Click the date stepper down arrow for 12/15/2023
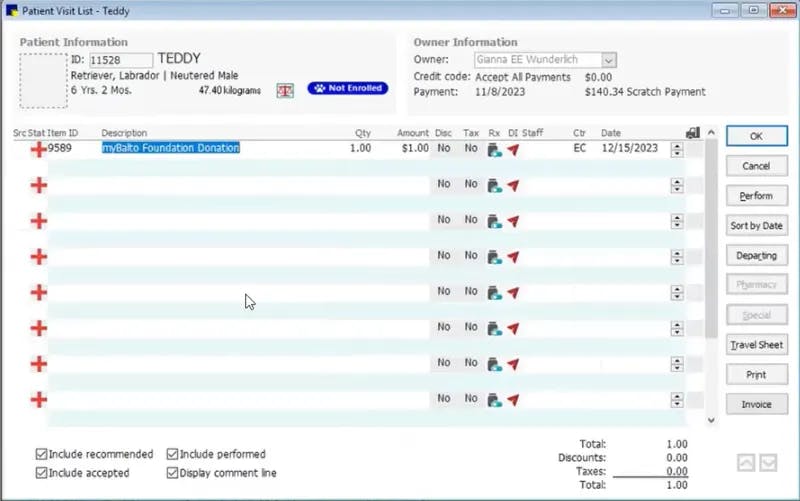This screenshot has width=800, height=501. click(677, 153)
